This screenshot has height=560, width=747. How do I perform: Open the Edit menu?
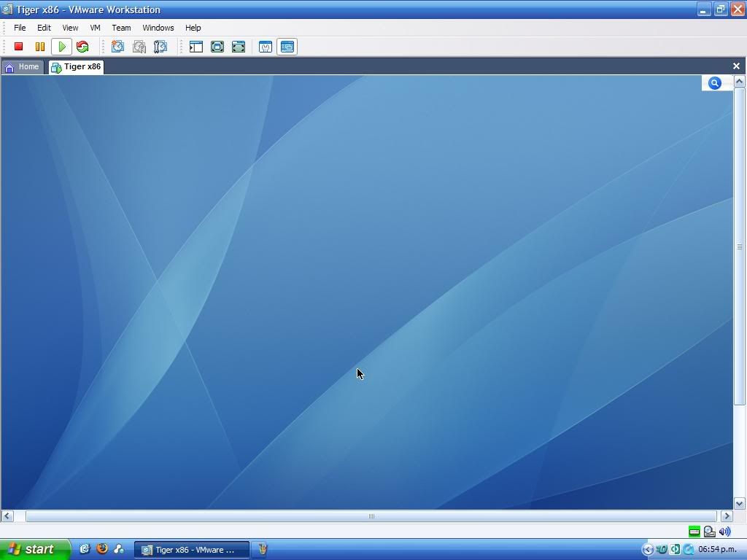[44, 28]
